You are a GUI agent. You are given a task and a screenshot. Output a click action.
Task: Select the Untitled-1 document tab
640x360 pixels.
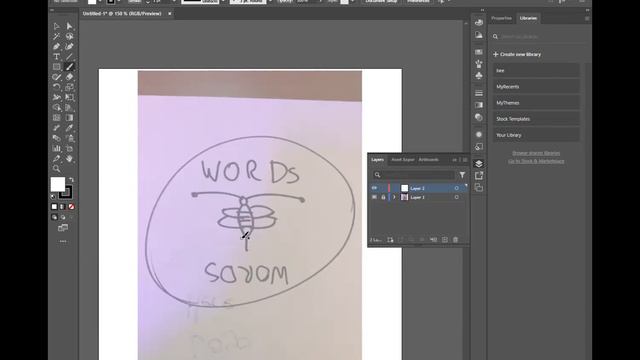[x=122, y=13]
